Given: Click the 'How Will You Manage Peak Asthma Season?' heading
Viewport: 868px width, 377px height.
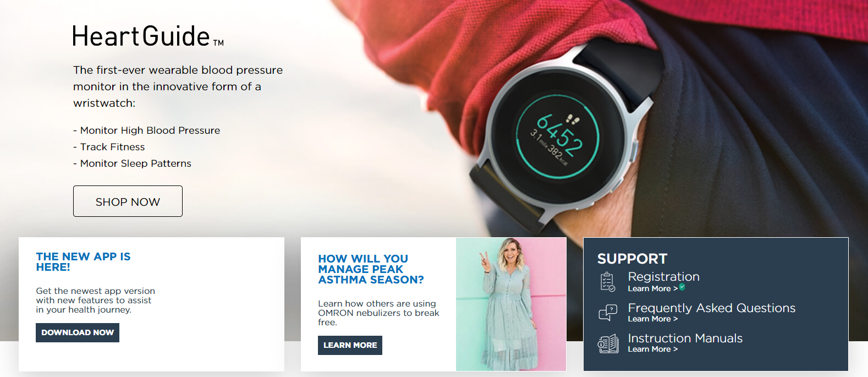Looking at the screenshot, I should point(371,269).
